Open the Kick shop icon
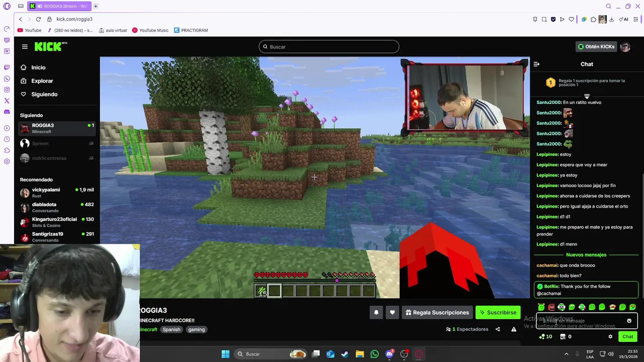644x362 pixels. pyautogui.click(x=563, y=337)
